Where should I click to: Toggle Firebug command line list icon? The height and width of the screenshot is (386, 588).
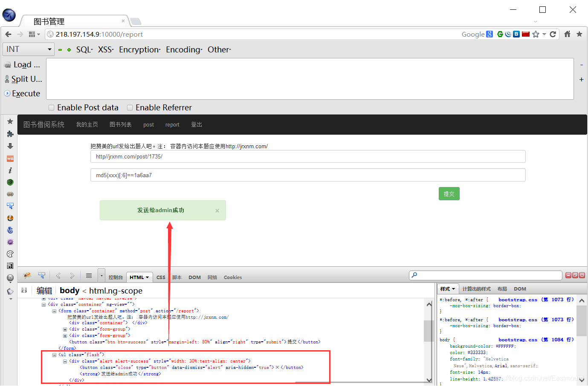[x=89, y=276]
